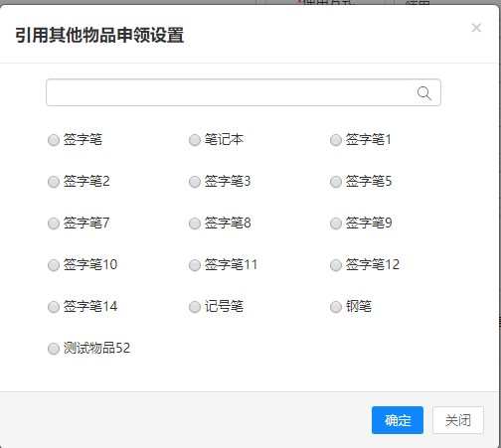Select the 签字笔9 radio button
The height and width of the screenshot is (448, 501).
pos(336,224)
